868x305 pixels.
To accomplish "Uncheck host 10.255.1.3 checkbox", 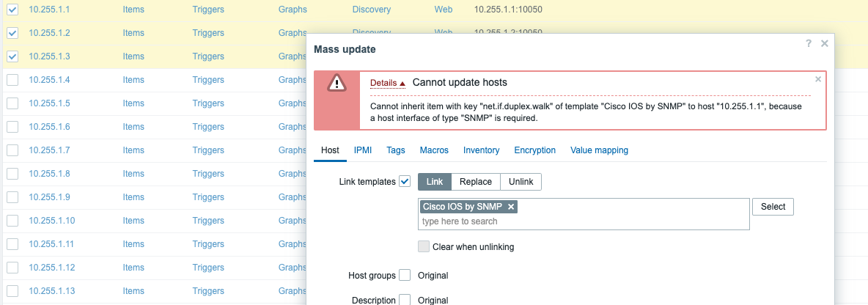I will click(12, 56).
